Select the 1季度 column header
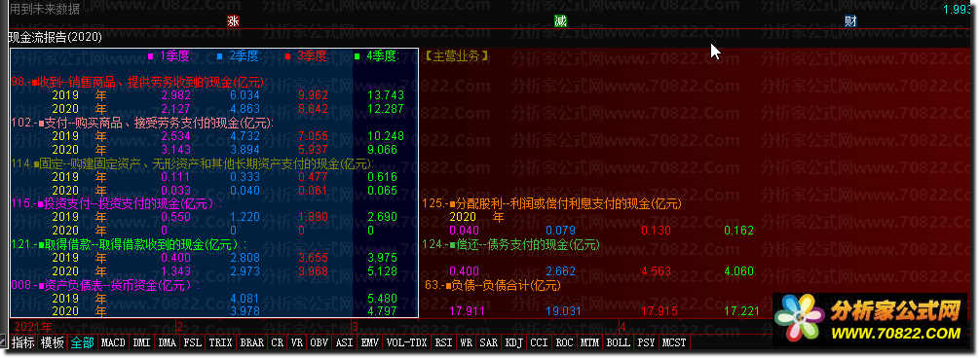980x358 pixels. pyautogui.click(x=170, y=56)
